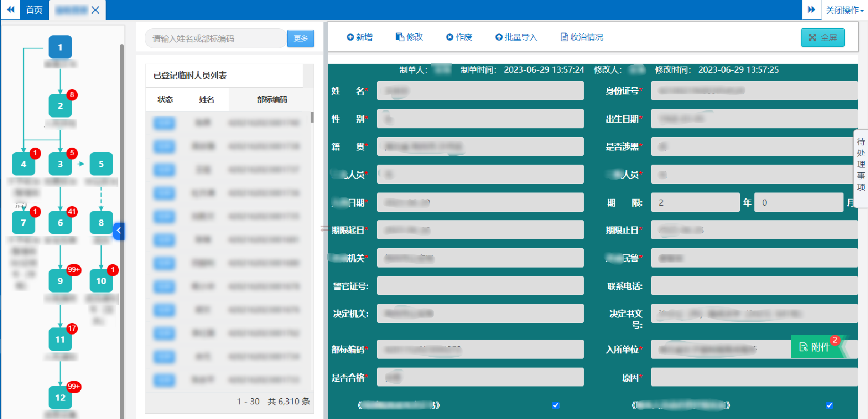
Task: Close the open tab with the X
Action: tap(95, 10)
